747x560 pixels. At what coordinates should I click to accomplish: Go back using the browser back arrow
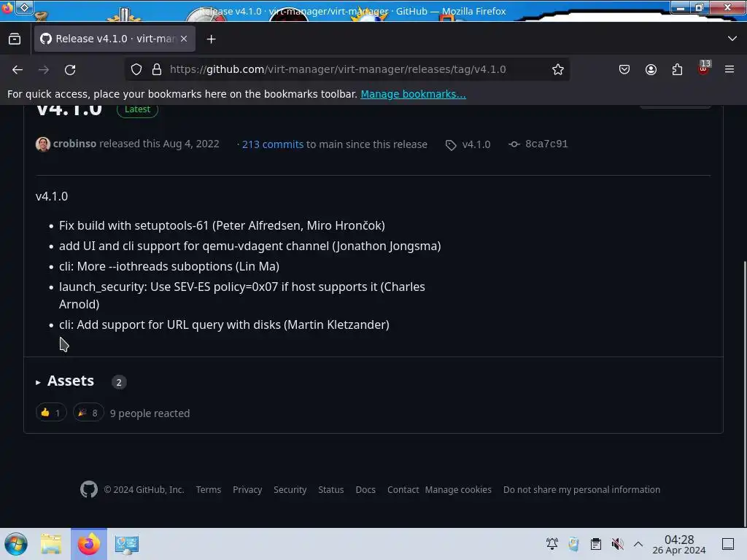18,69
